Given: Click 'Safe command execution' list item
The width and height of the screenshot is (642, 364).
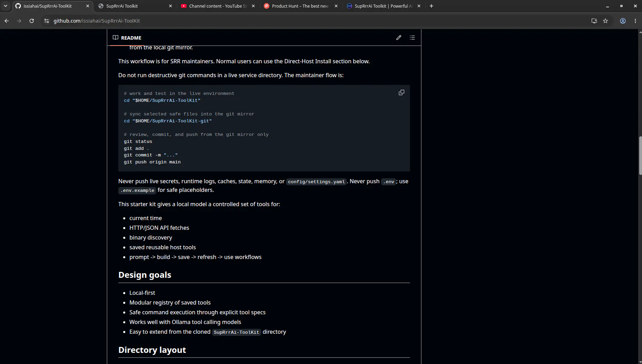Looking at the screenshot, I should [x=197, y=312].
